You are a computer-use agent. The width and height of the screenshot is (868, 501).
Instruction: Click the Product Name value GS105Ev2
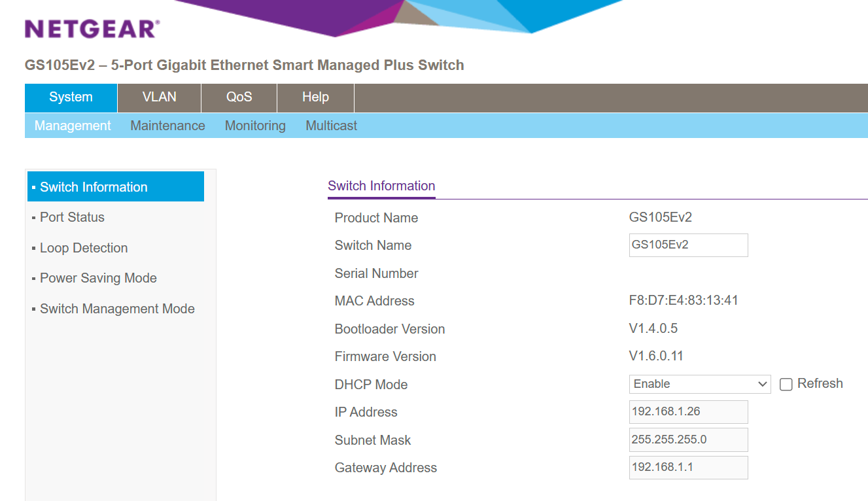pos(661,218)
